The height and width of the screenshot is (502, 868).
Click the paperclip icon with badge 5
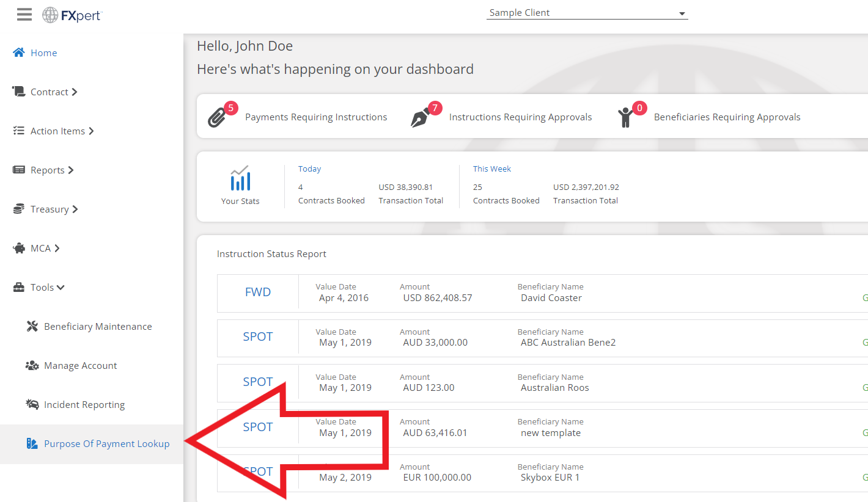pyautogui.click(x=217, y=117)
